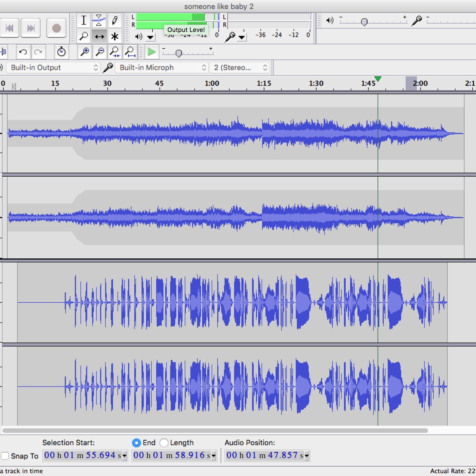Click the Record button

56,28
